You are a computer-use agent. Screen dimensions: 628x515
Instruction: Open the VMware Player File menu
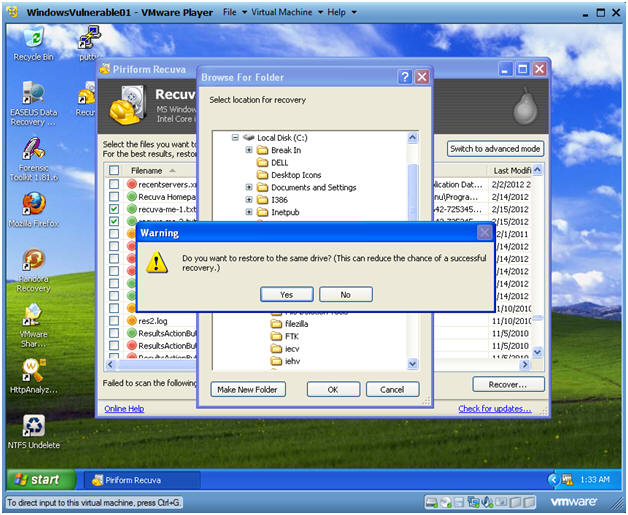(235, 12)
